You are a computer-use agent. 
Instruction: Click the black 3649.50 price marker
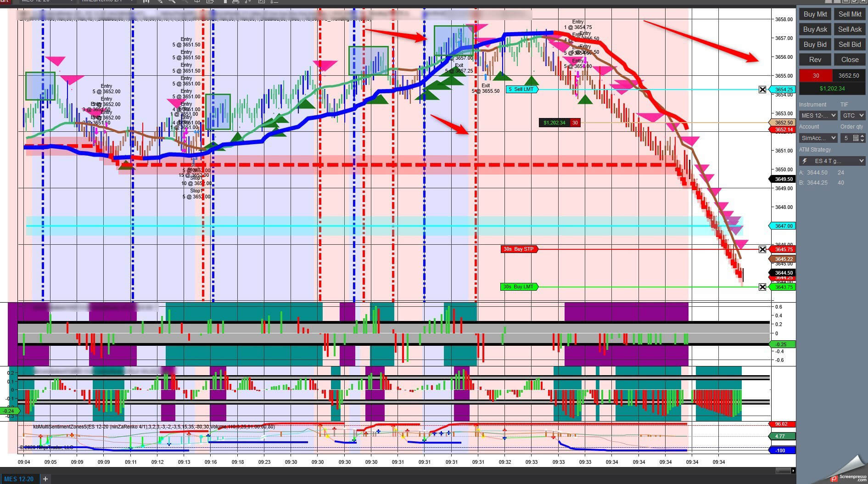click(783, 179)
